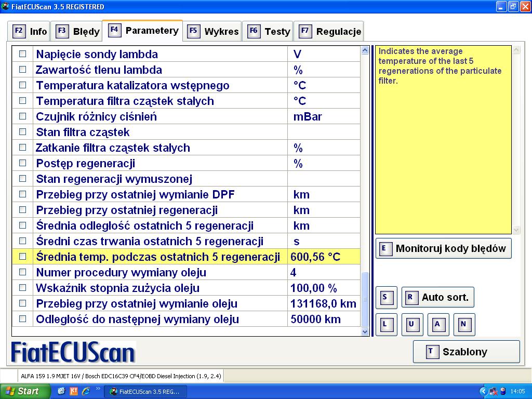The height and width of the screenshot is (399, 532).
Task: Enable Zatkanie filtra cząstek stałych checkbox
Action: 22,147
